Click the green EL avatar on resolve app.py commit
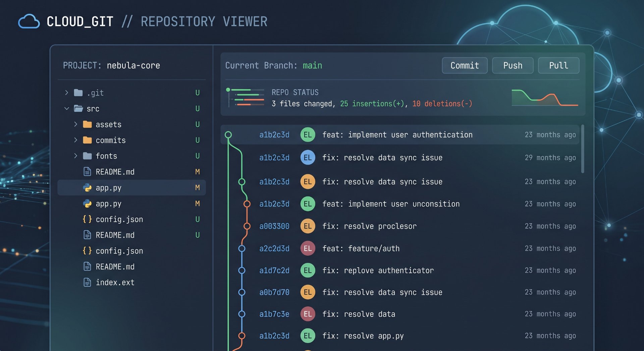The image size is (644, 351). click(308, 336)
